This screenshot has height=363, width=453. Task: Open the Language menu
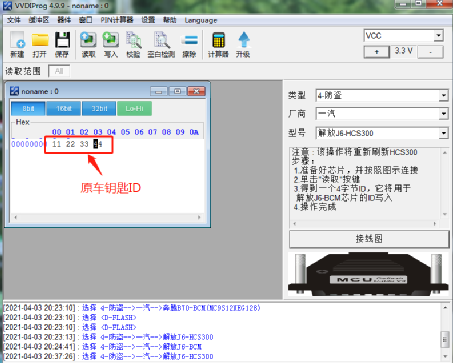point(201,20)
